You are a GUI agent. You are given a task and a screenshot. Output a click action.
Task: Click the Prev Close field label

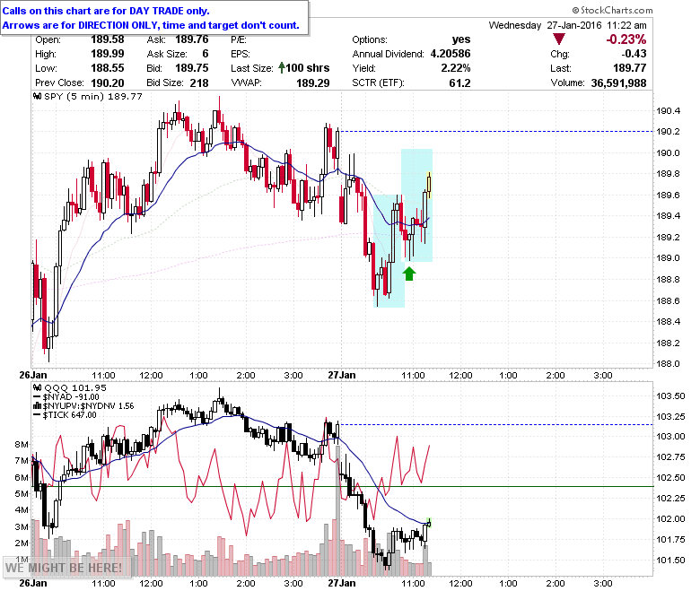[x=59, y=83]
